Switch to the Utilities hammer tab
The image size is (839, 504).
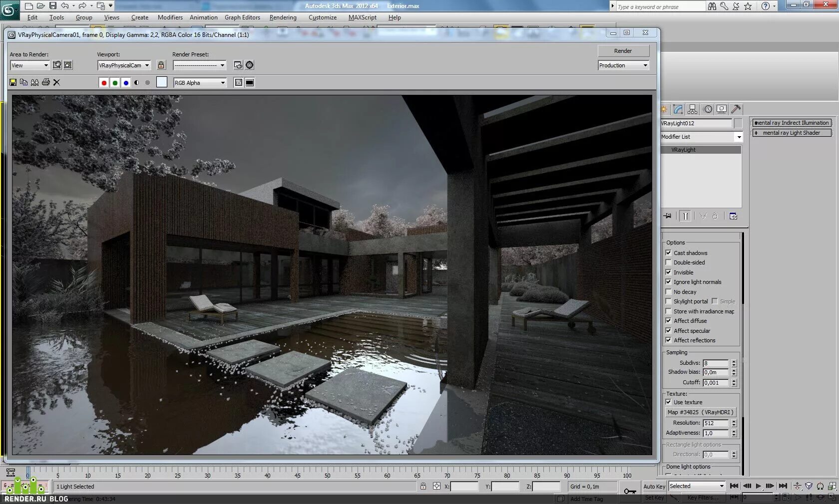736,109
